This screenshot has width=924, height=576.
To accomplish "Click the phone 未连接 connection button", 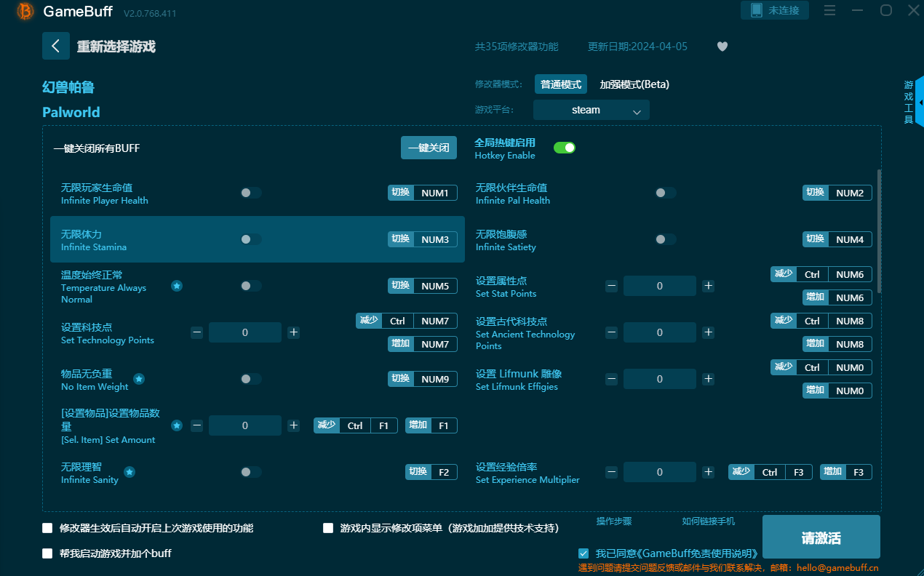I will tap(775, 10).
